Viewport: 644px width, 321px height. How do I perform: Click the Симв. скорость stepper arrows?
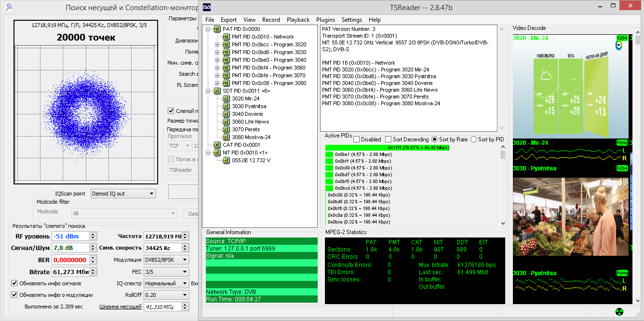point(186,248)
